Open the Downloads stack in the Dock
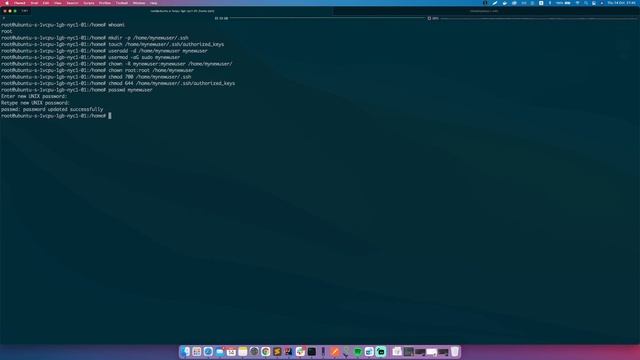This screenshot has height=360, width=640. [397, 351]
